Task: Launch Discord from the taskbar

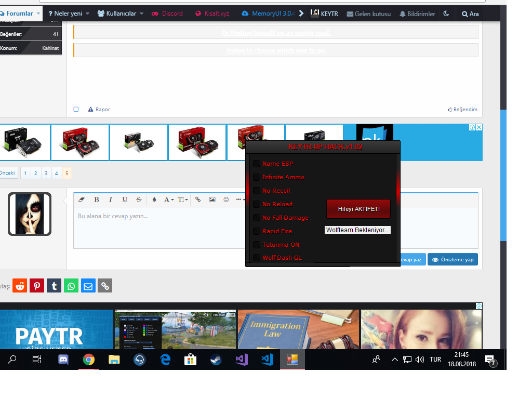Action: coord(63,360)
